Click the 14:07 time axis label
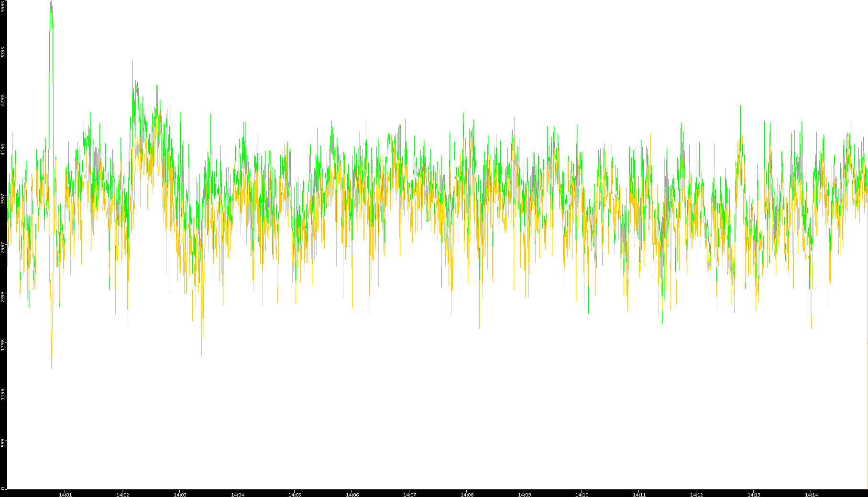 pyautogui.click(x=409, y=494)
